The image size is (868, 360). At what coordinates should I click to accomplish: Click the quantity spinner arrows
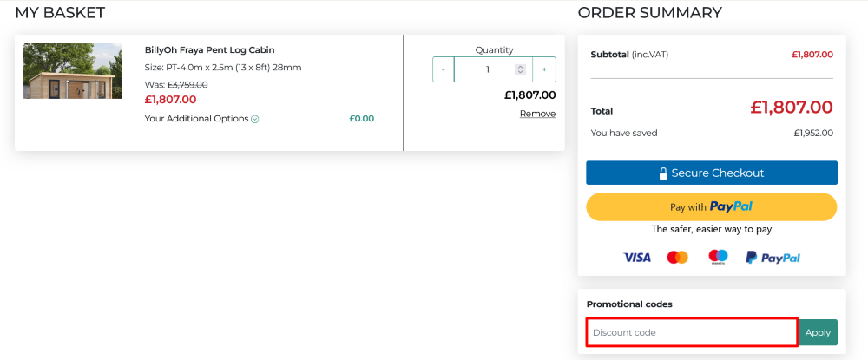(x=520, y=69)
